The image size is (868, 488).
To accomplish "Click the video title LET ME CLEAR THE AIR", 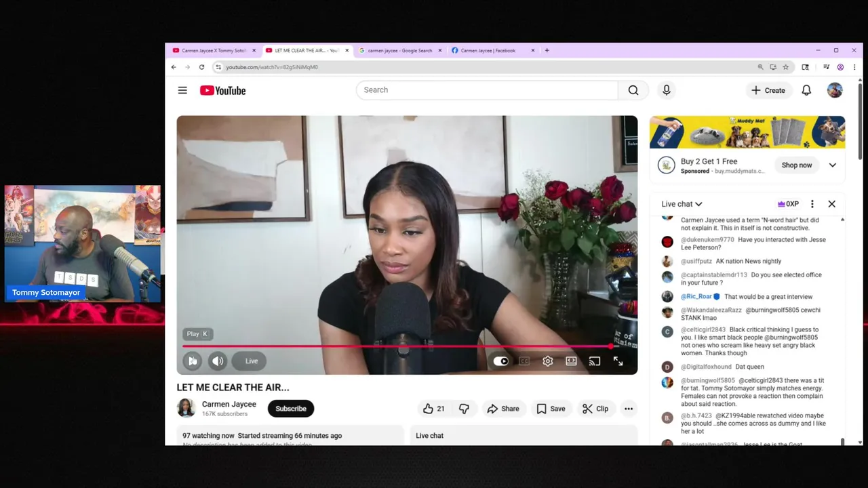I will coord(233,388).
